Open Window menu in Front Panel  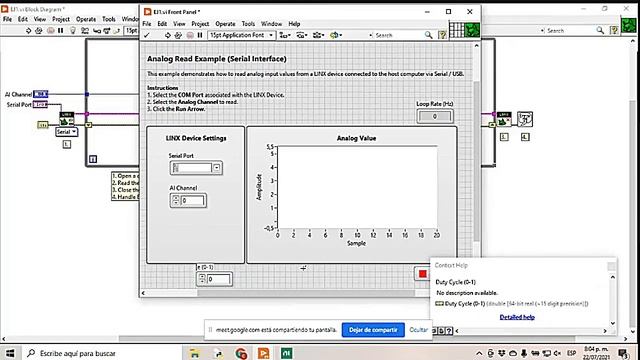[x=271, y=24]
